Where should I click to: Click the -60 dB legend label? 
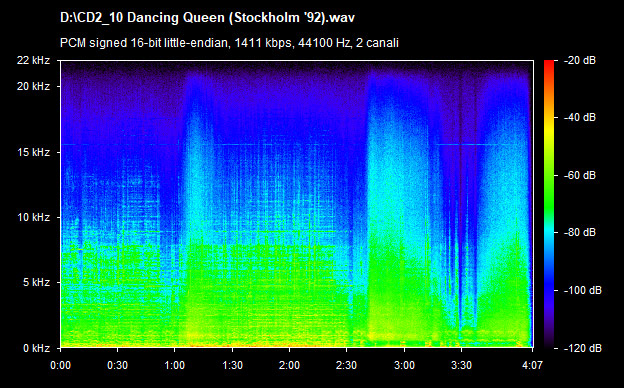click(x=580, y=175)
